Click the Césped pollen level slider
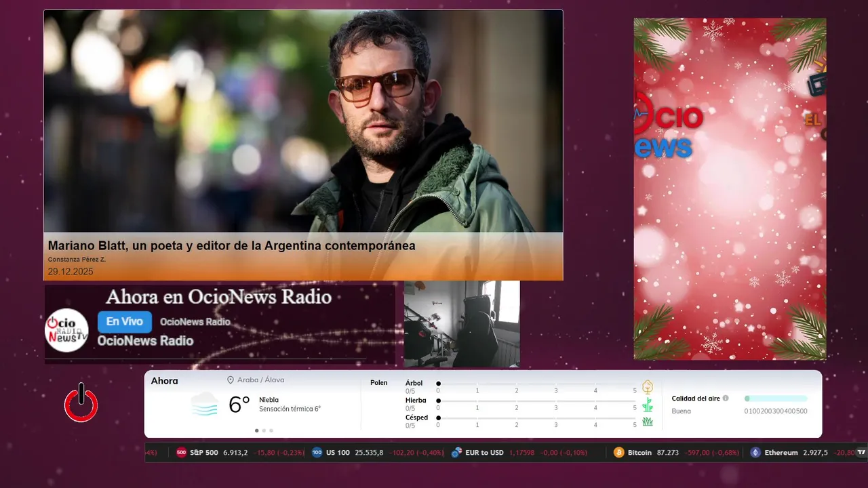 (x=536, y=418)
